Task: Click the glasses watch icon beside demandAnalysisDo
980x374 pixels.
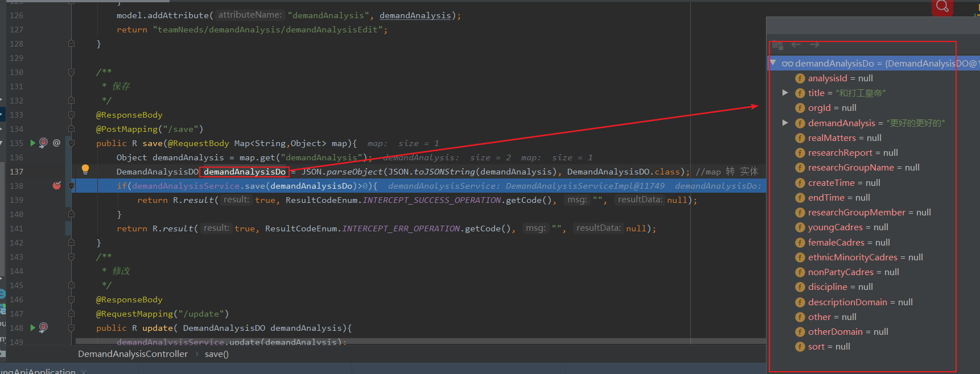Action: [x=788, y=64]
